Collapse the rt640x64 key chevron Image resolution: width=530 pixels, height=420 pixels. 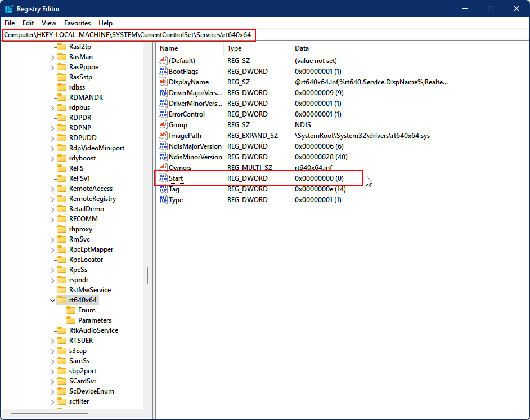pyautogui.click(x=52, y=300)
